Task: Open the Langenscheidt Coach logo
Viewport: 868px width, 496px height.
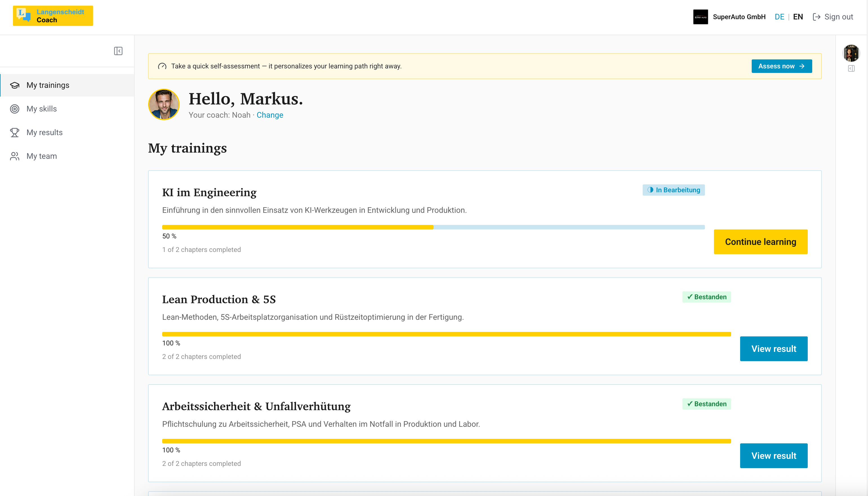Action: click(53, 16)
